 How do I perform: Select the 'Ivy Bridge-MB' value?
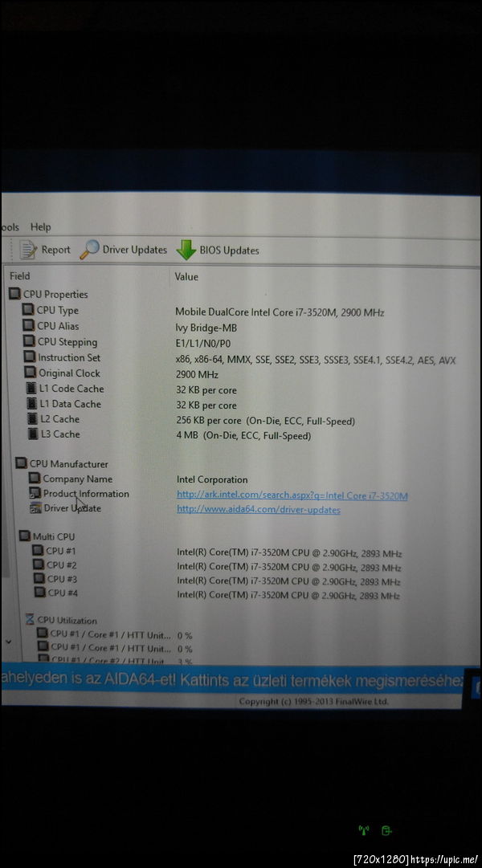(x=206, y=328)
